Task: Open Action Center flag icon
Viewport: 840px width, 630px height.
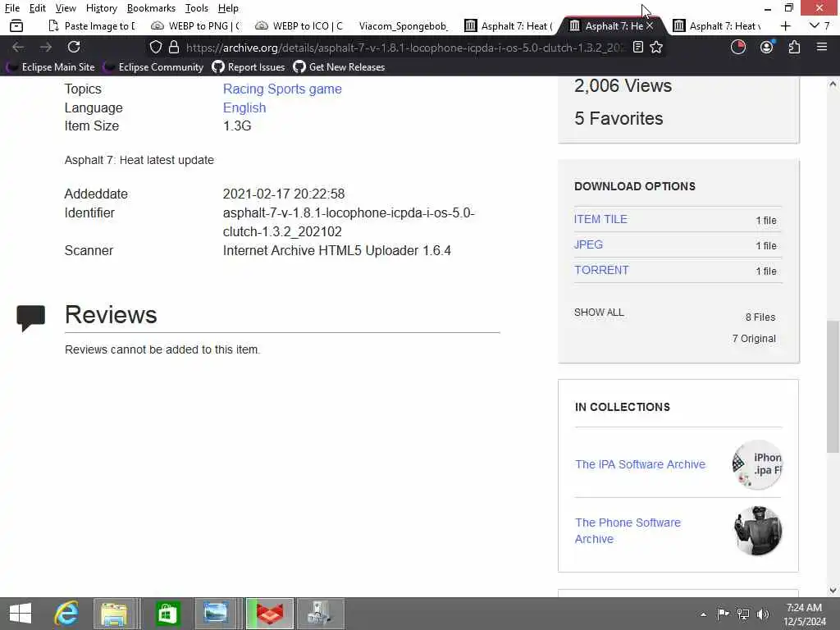Action: pyautogui.click(x=723, y=614)
